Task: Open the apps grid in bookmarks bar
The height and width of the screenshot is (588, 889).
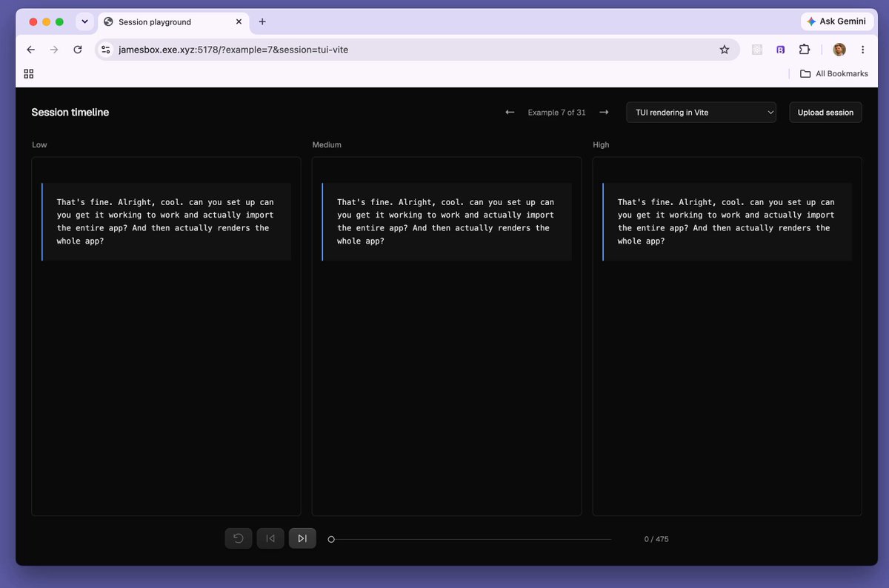Action: point(30,73)
